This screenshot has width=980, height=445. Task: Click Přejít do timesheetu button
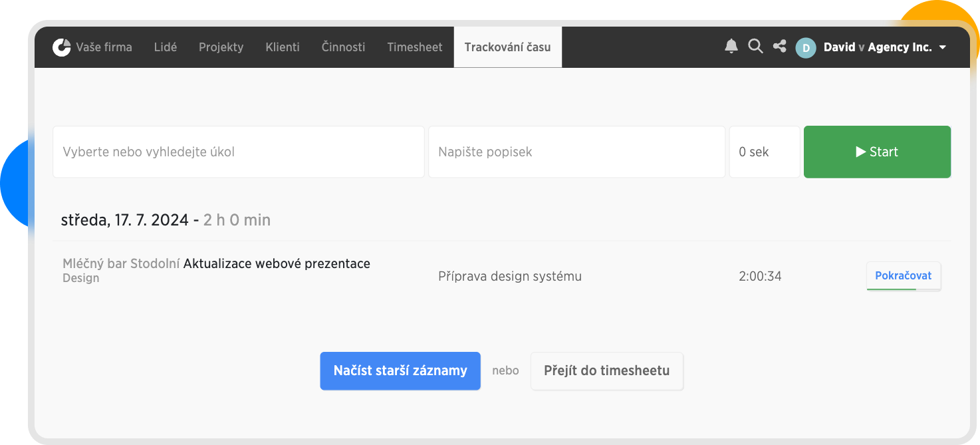606,371
